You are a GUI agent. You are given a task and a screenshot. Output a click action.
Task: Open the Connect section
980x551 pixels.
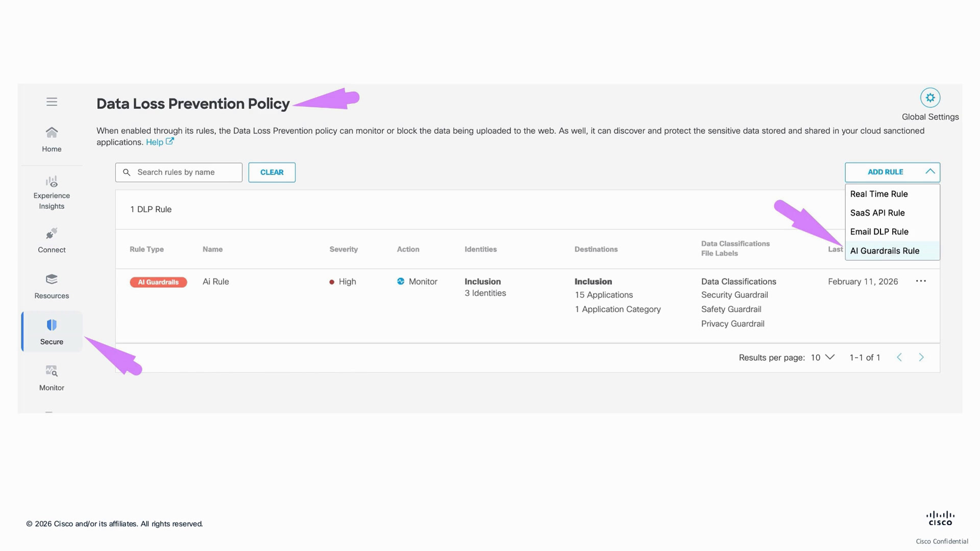[x=52, y=240]
